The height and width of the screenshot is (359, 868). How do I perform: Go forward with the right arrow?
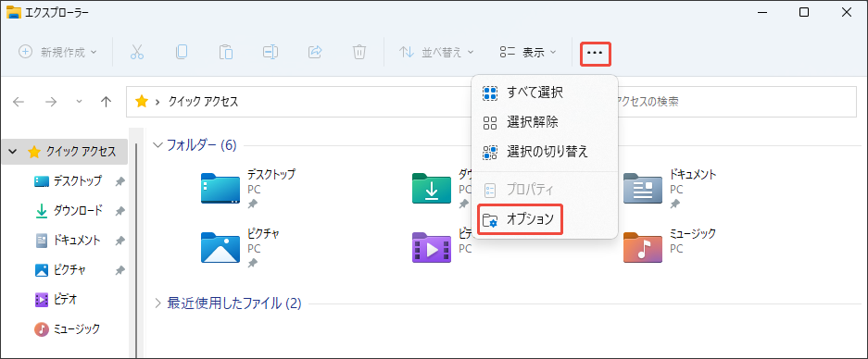tap(51, 102)
